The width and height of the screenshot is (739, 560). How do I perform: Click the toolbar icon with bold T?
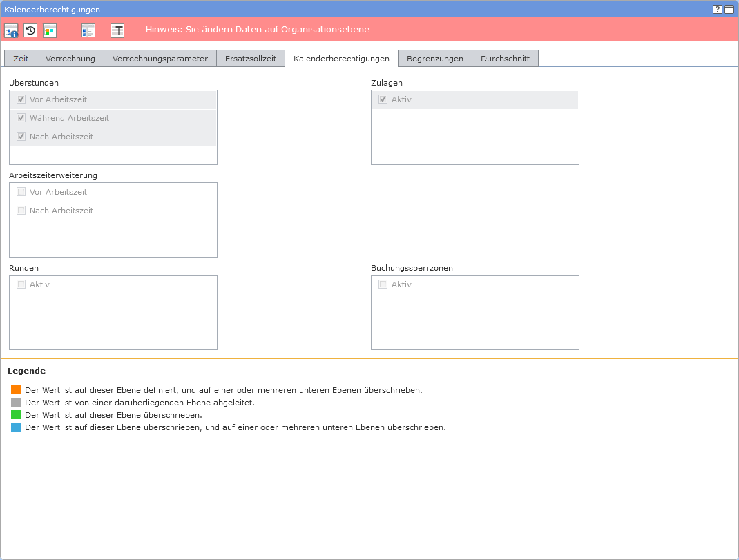pyautogui.click(x=117, y=30)
